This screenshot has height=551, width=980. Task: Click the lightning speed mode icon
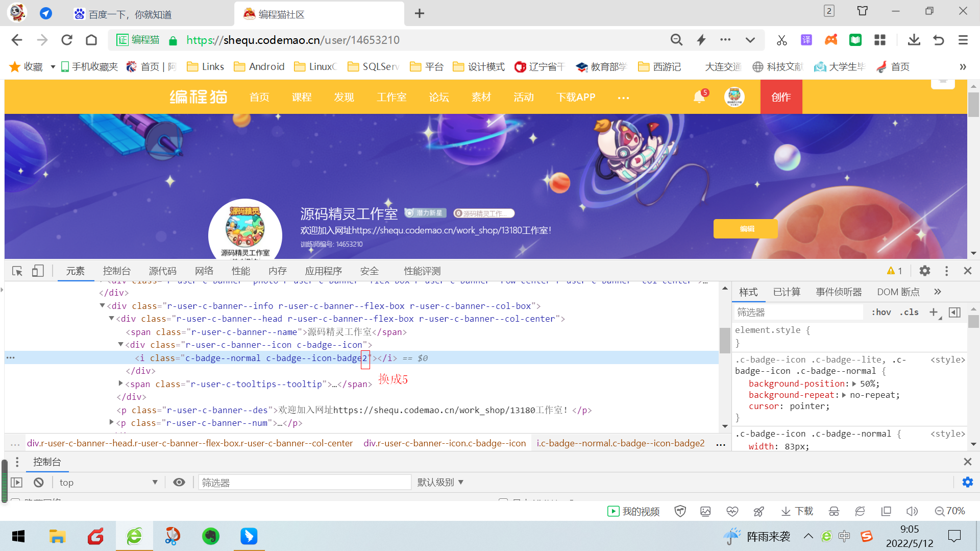click(x=701, y=40)
